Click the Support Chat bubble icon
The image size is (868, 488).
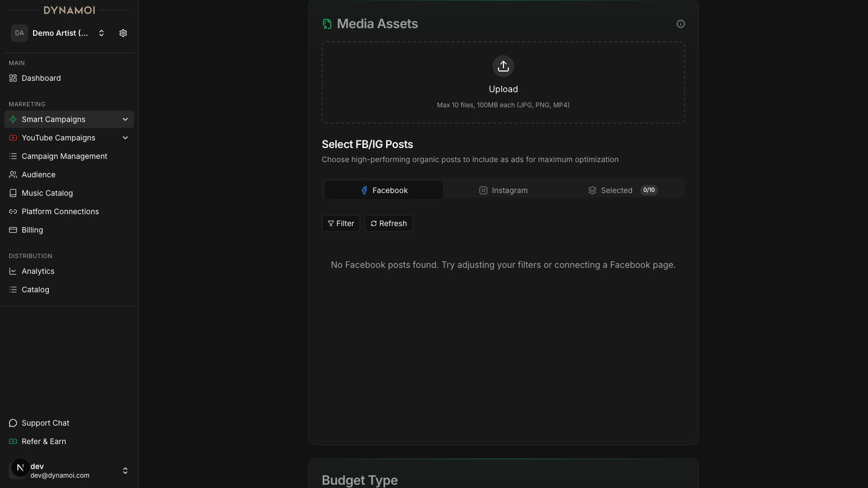pos(12,423)
